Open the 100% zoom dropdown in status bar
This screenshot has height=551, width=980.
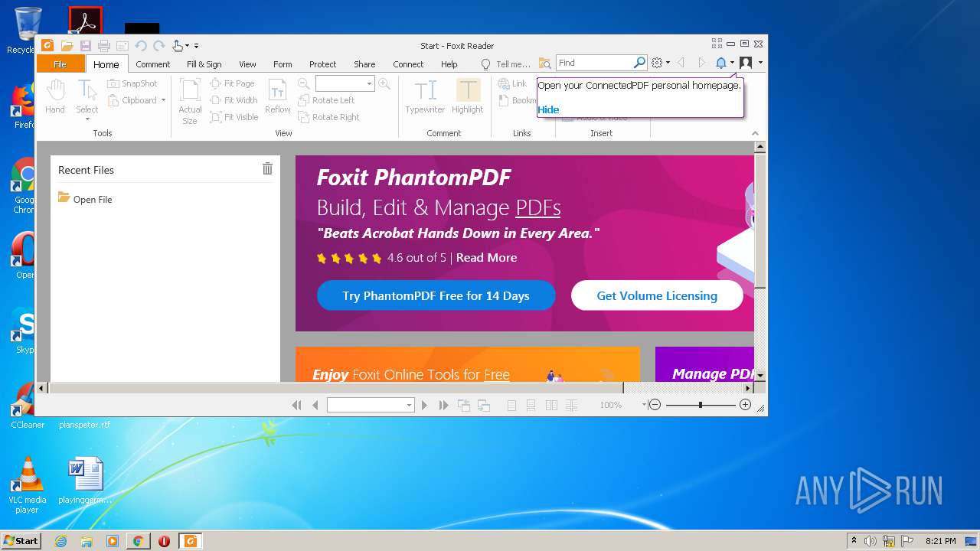pyautogui.click(x=644, y=405)
